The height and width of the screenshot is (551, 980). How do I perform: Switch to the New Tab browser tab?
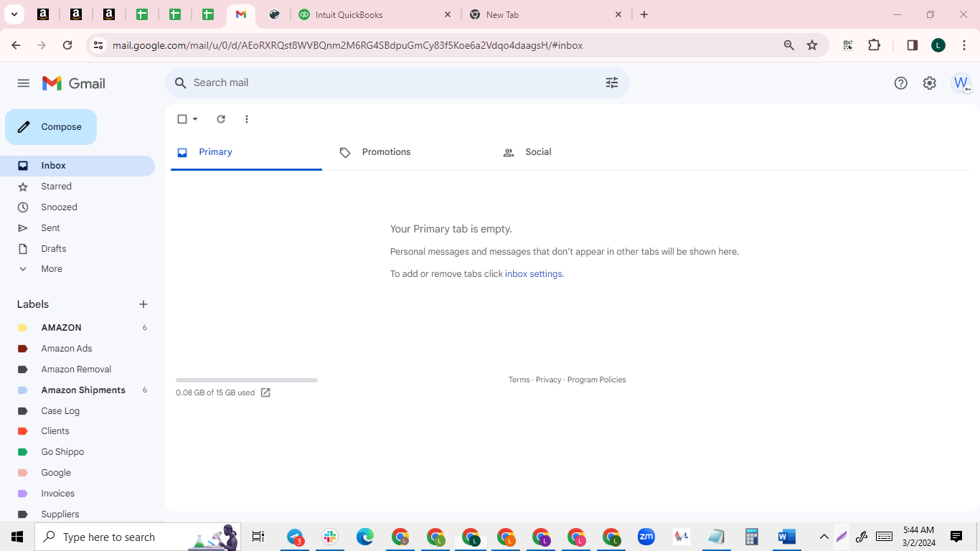[547, 14]
